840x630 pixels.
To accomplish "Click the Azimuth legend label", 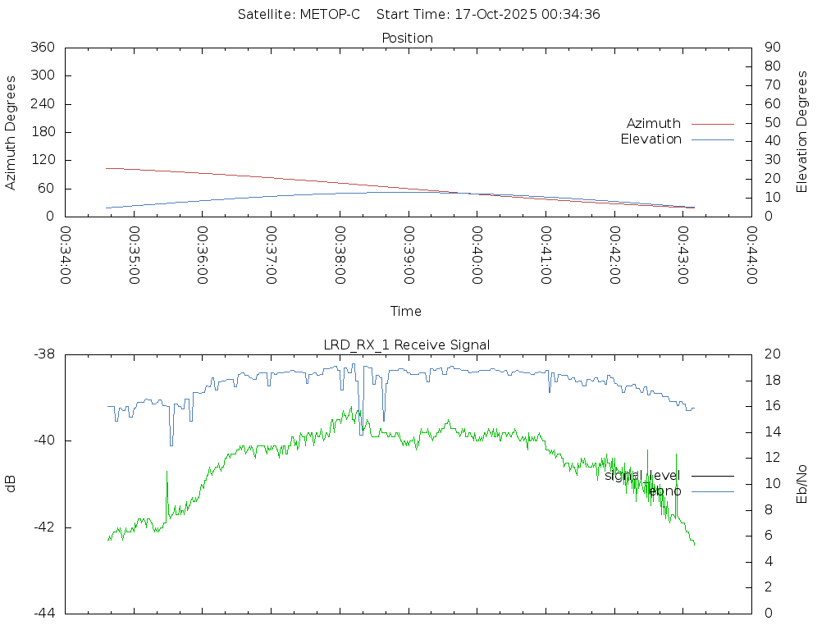I will 653,124.
